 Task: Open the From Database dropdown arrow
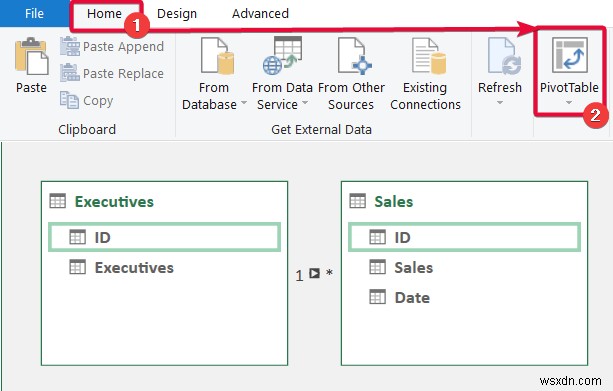tap(244, 103)
